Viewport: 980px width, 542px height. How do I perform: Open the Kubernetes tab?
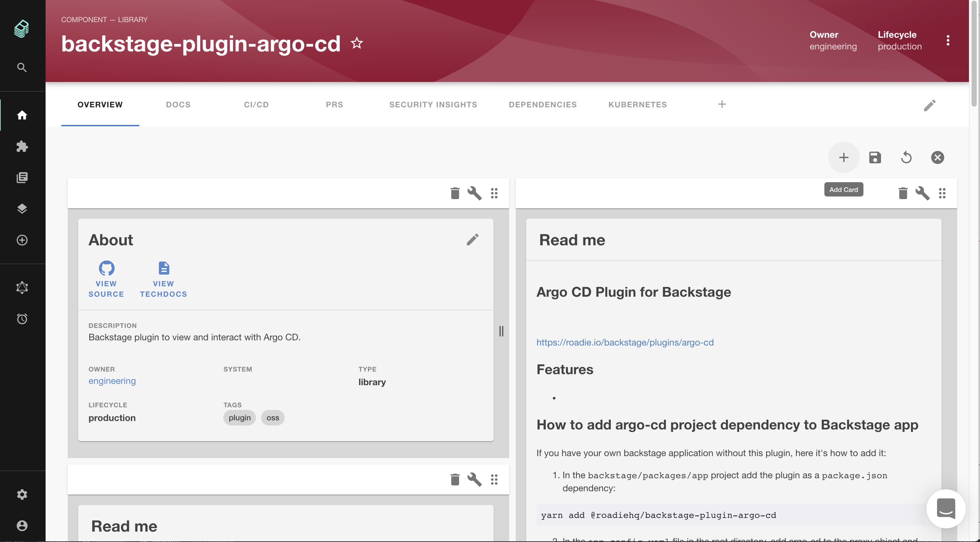pos(637,104)
